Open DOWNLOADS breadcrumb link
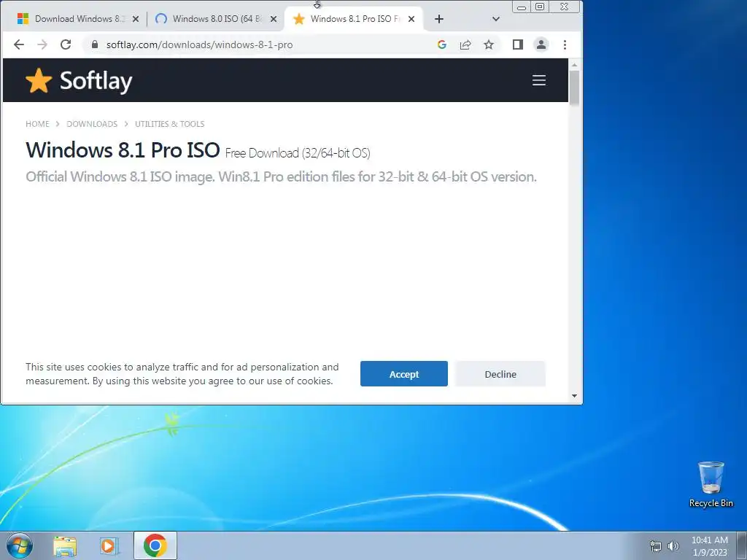The width and height of the screenshot is (747, 560). click(x=92, y=124)
